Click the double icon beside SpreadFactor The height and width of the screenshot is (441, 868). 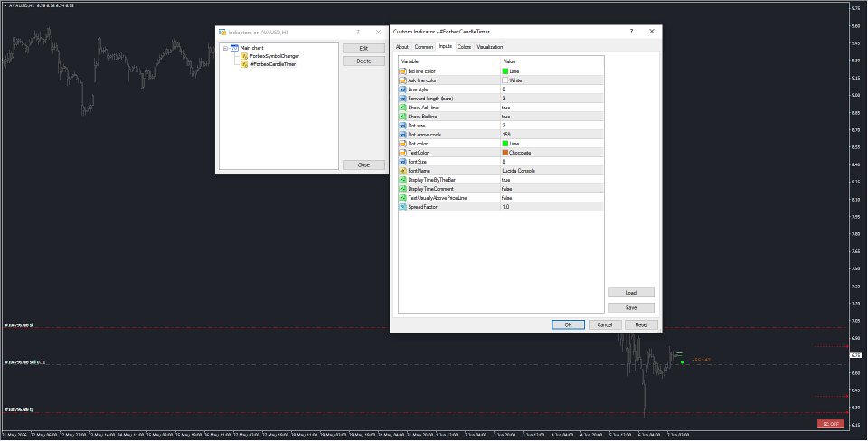(x=402, y=207)
